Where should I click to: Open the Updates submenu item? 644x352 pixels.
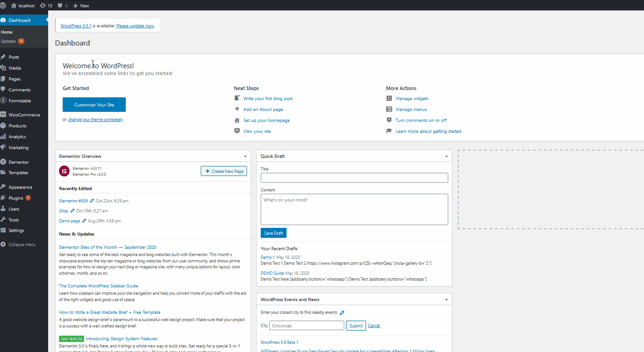point(12,41)
